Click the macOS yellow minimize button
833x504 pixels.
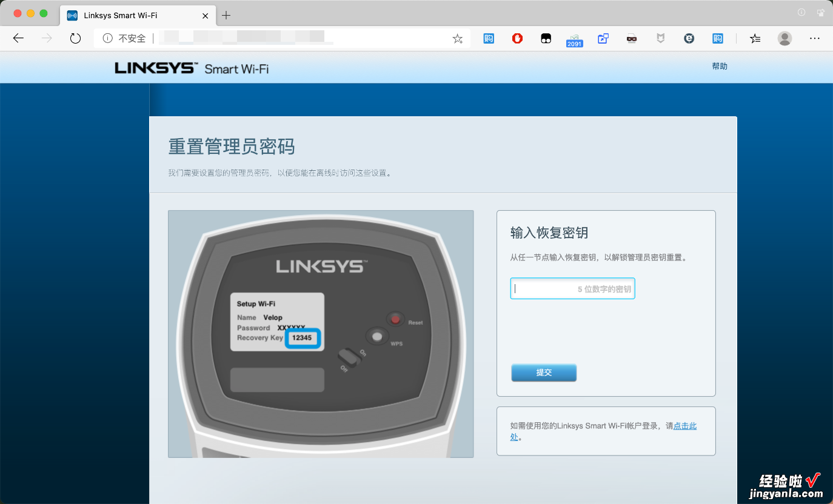[x=30, y=13]
